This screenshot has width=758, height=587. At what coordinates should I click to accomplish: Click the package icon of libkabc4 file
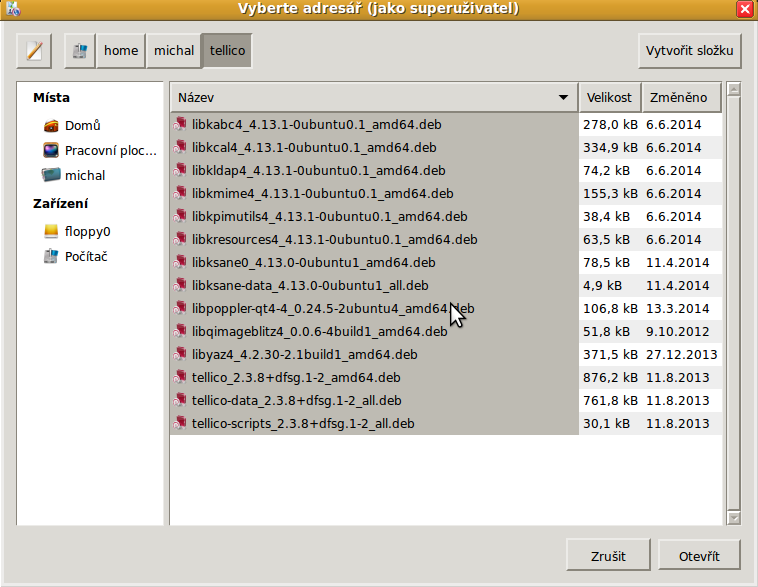pyautogui.click(x=180, y=124)
